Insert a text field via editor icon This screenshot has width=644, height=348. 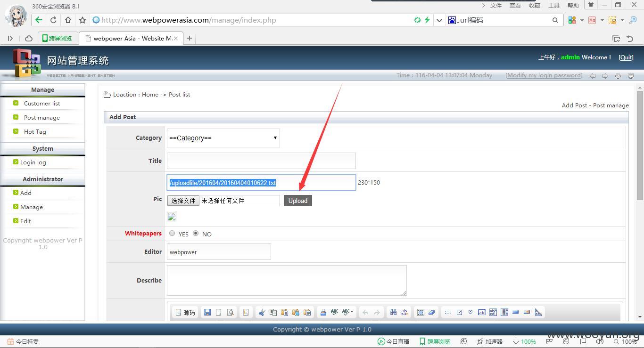481,312
